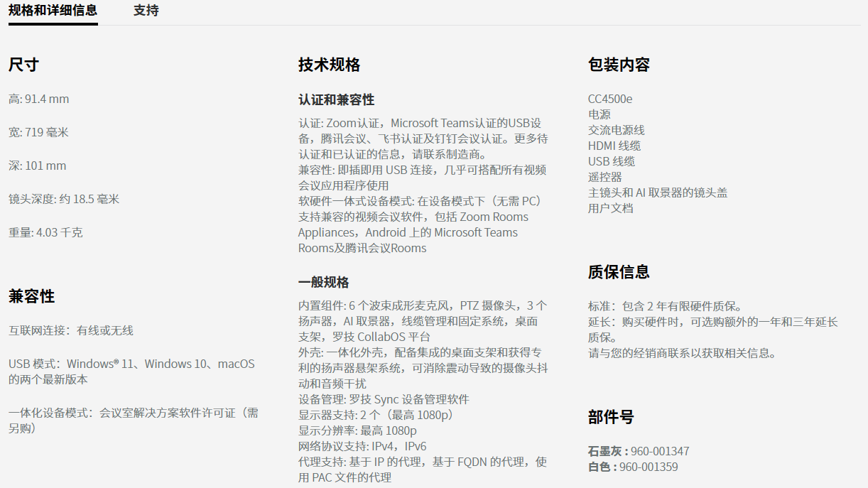Click the '外壳: 一体化外壳' paragraph
Image resolution: width=868 pixels, height=488 pixels.
point(423,368)
